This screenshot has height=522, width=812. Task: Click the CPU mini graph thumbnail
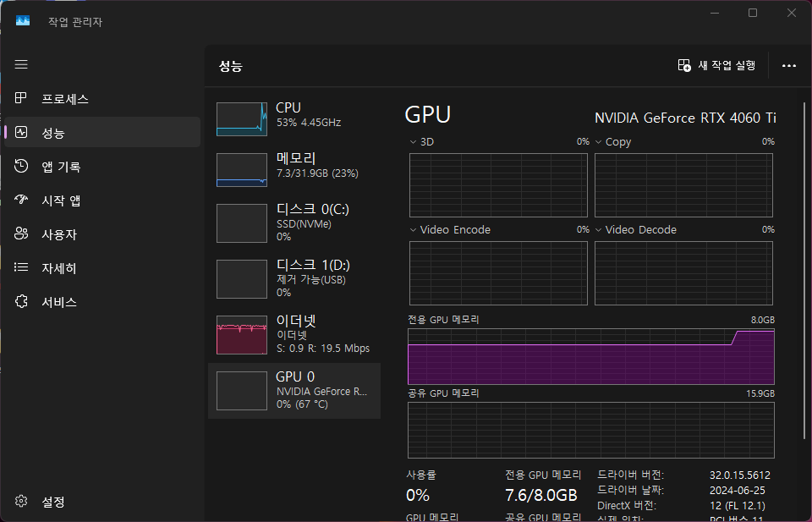(x=242, y=119)
